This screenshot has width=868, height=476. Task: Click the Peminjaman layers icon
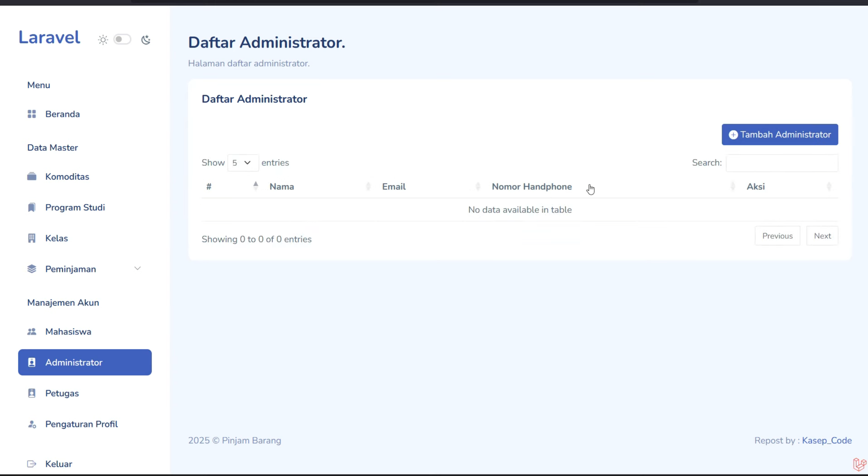tap(32, 269)
